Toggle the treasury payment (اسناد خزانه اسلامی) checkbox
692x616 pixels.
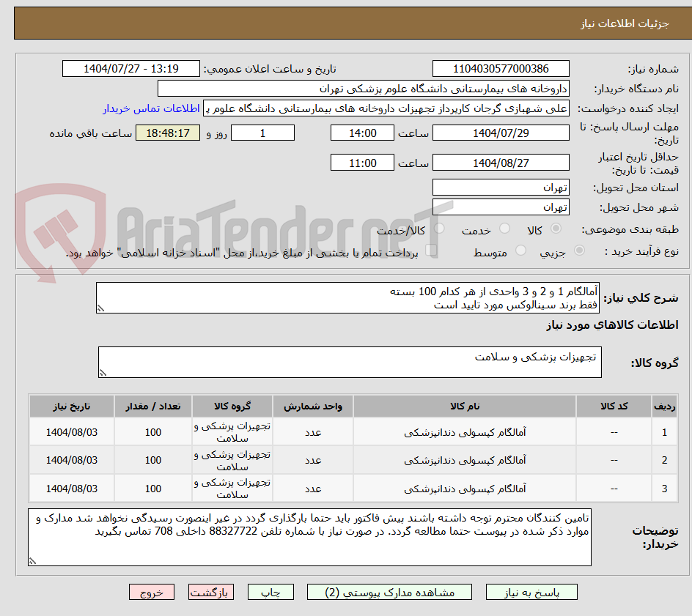point(430,249)
